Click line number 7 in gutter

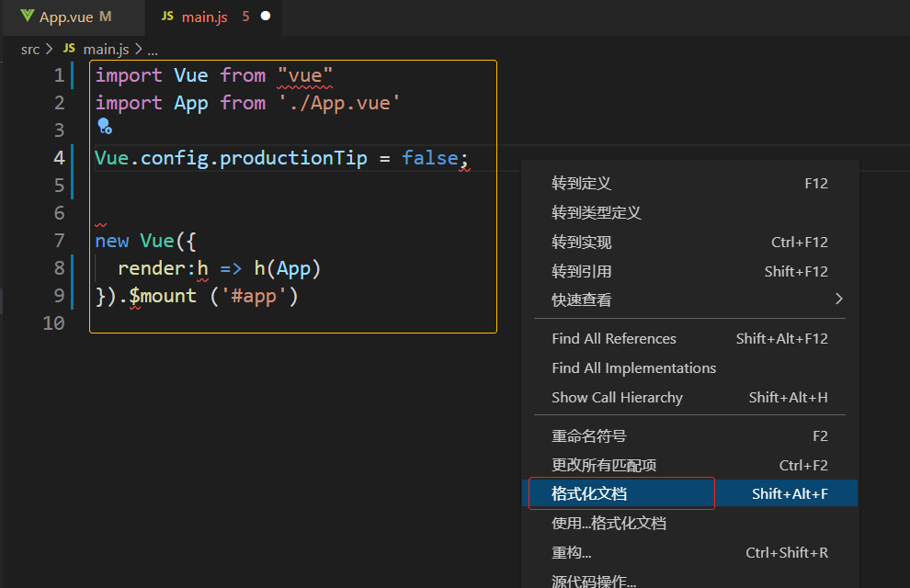[60, 241]
